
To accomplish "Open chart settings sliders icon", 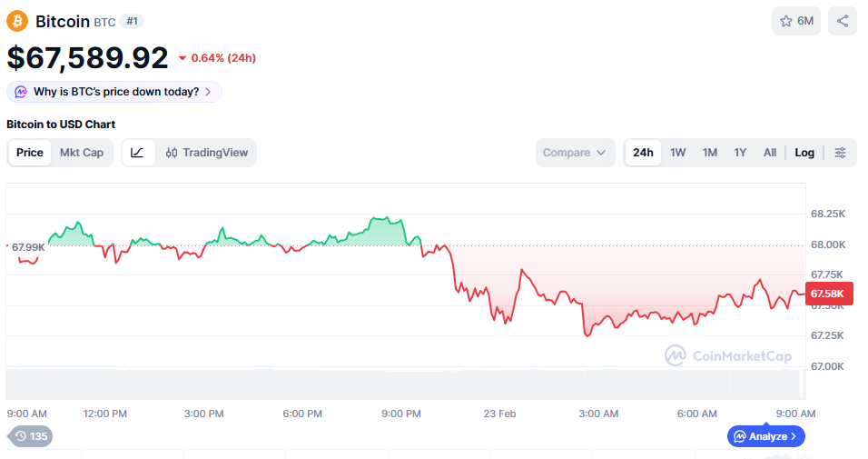I will (841, 153).
